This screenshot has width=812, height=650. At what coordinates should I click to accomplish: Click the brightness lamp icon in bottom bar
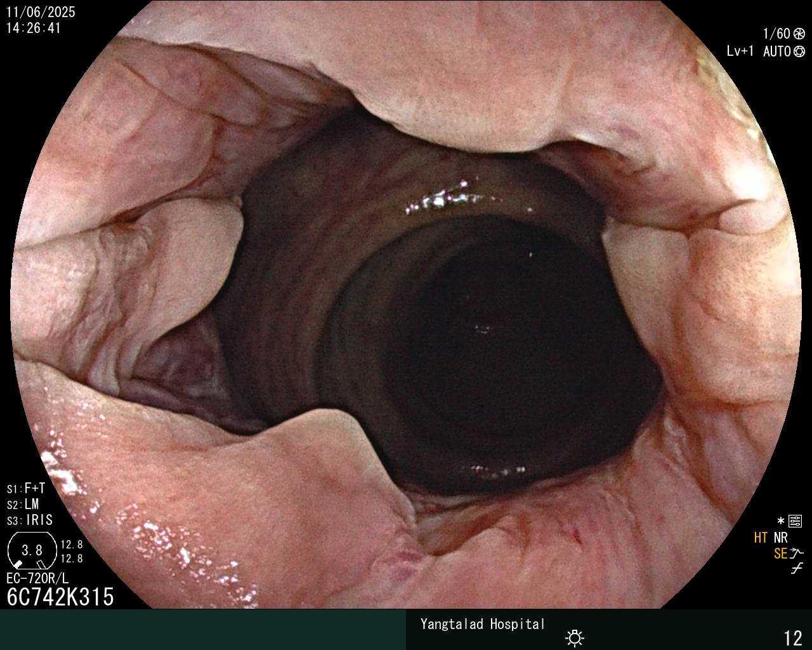575,637
